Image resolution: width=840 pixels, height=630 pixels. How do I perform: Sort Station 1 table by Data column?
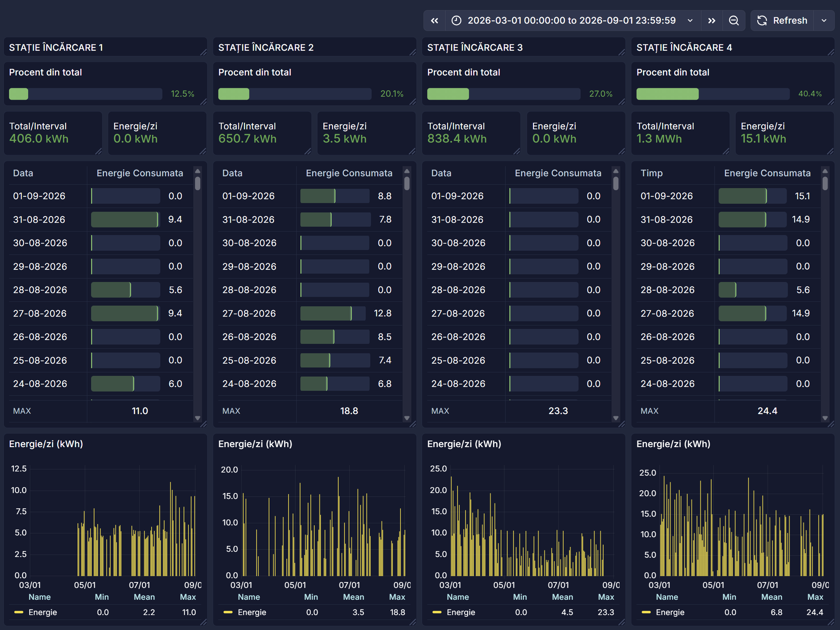click(x=23, y=173)
